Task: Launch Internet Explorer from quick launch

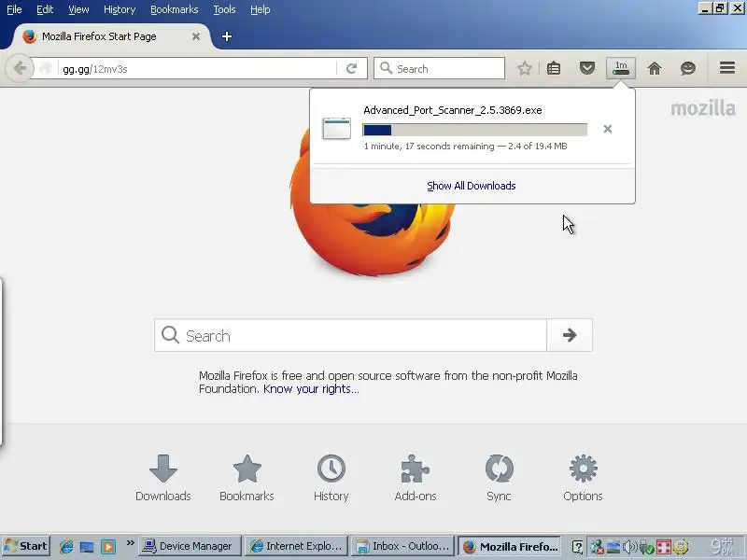Action: pyautogui.click(x=66, y=546)
